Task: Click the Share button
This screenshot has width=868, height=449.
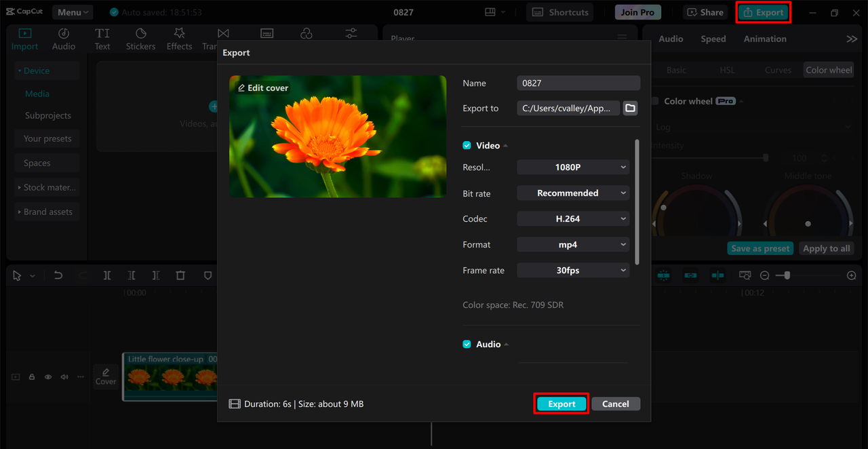Action: click(705, 12)
